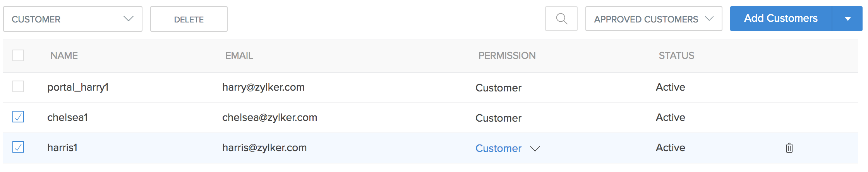The image size is (868, 172).
Task: Open the CUSTOMER dropdown
Action: click(x=72, y=19)
